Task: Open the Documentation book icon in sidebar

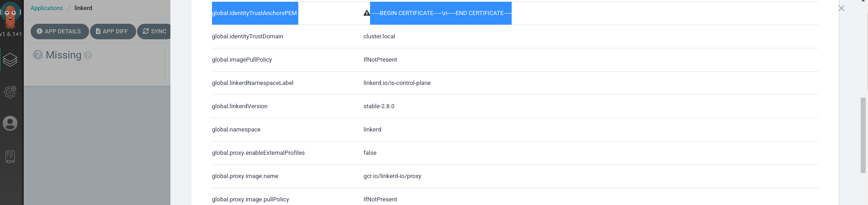Action: coord(10,157)
